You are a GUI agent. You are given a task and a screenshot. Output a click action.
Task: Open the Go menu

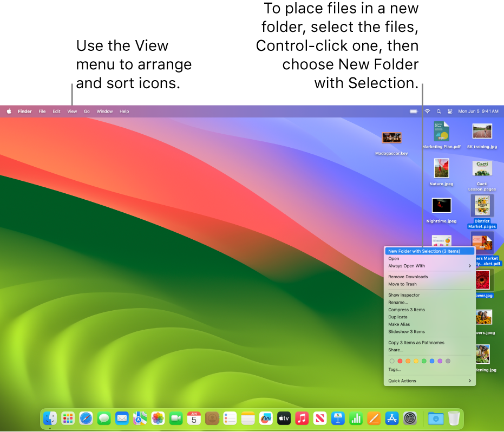point(87,111)
